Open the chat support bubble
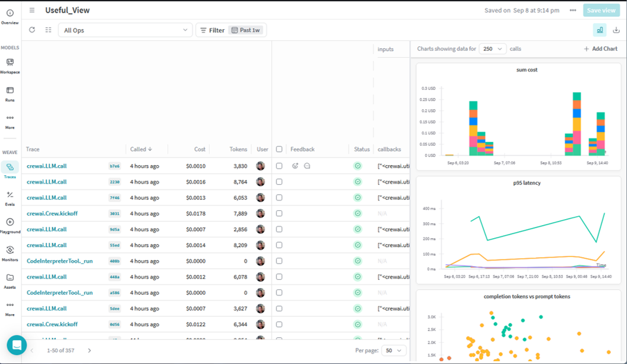 (17, 345)
